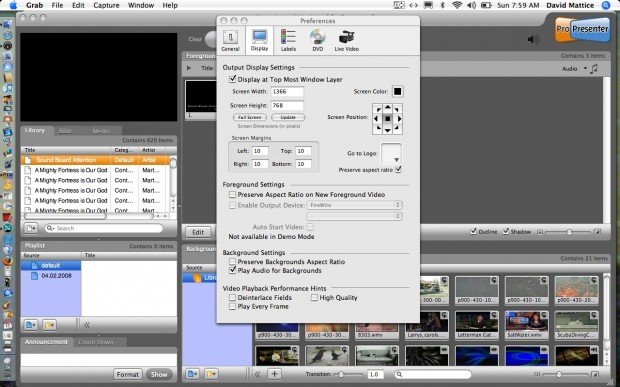620x387 pixels.
Task: Open the General preferences pane
Action: (230, 40)
